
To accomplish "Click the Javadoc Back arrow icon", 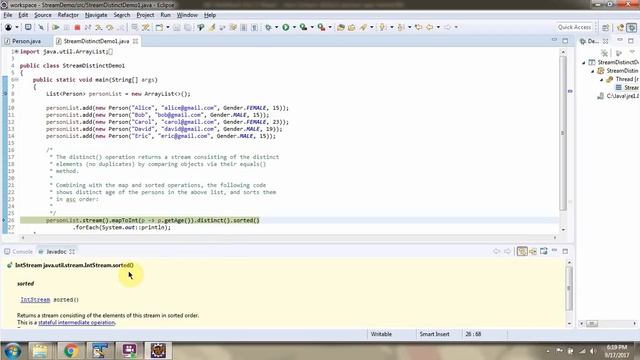I will [x=496, y=251].
